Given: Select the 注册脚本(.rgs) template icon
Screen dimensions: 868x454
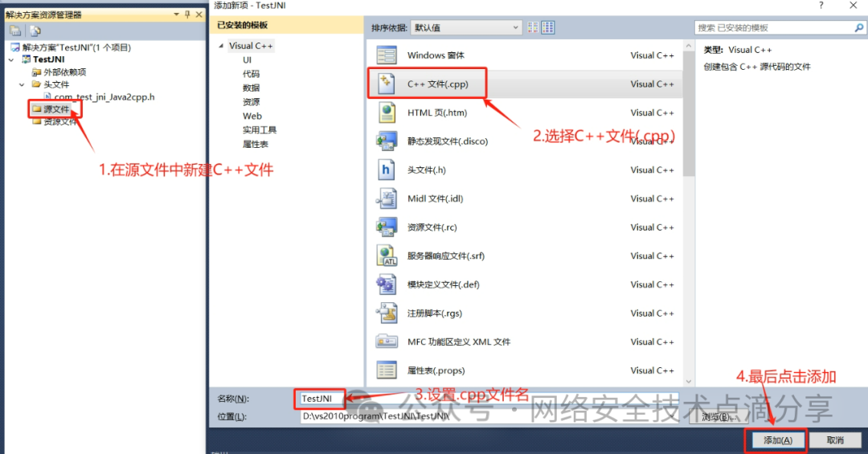Looking at the screenshot, I should pos(387,313).
